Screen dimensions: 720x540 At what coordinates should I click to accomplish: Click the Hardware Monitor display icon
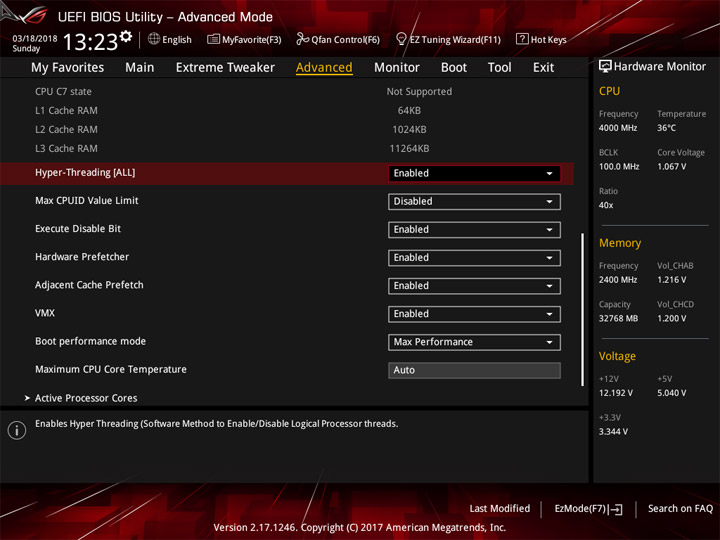click(605, 67)
